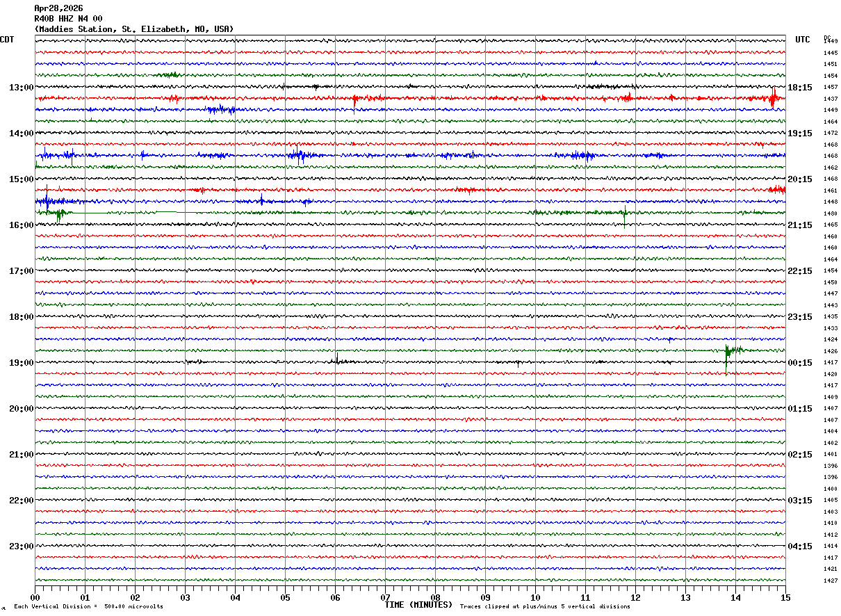Select the DC offset value 1451
Screen dimensions: 841x616
pos(831,64)
